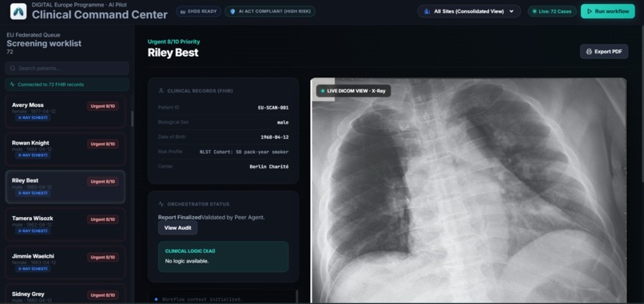Click the Urgent 8/10 Priority heading
This screenshot has width=644, height=304.
tap(173, 41)
